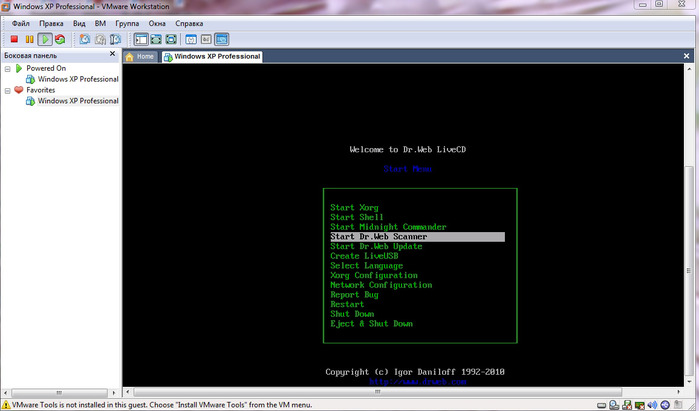Select Windows XP Professional under Powered On
The width and height of the screenshot is (699, 411).
78,79
